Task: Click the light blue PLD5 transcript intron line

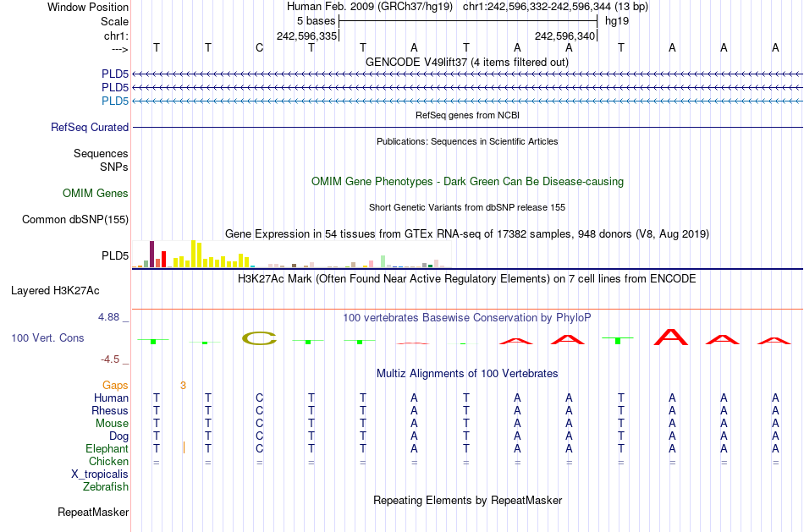Action: point(468,101)
